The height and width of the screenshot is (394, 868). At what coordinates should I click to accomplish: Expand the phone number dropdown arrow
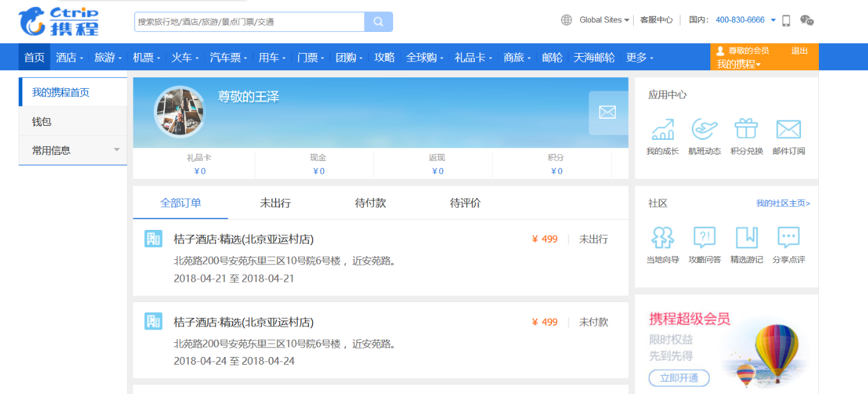point(773,20)
